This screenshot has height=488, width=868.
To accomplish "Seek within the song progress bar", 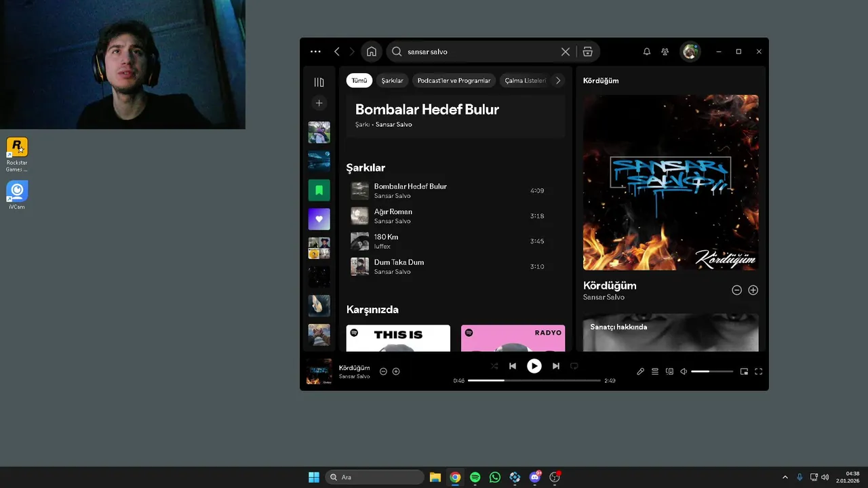I will pyautogui.click(x=534, y=380).
